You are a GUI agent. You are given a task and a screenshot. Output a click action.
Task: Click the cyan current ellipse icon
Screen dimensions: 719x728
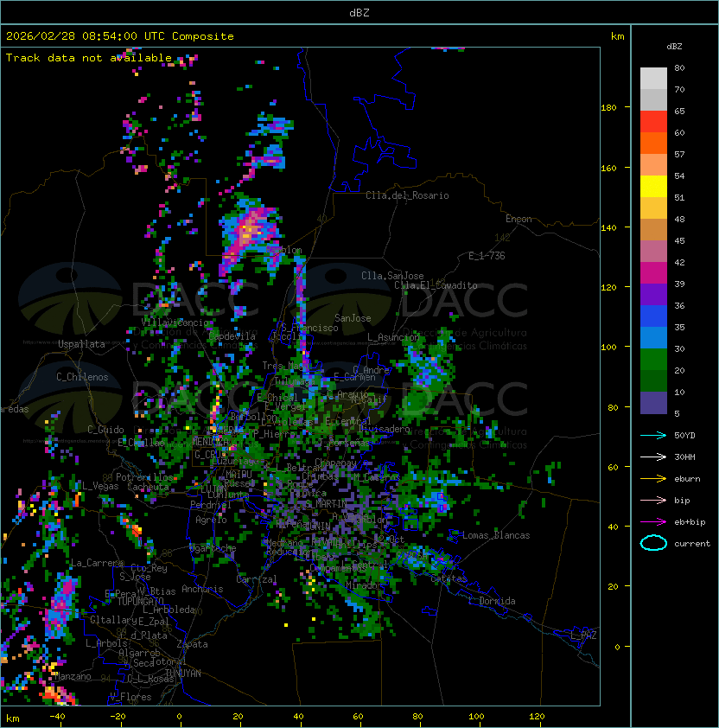[x=653, y=543]
